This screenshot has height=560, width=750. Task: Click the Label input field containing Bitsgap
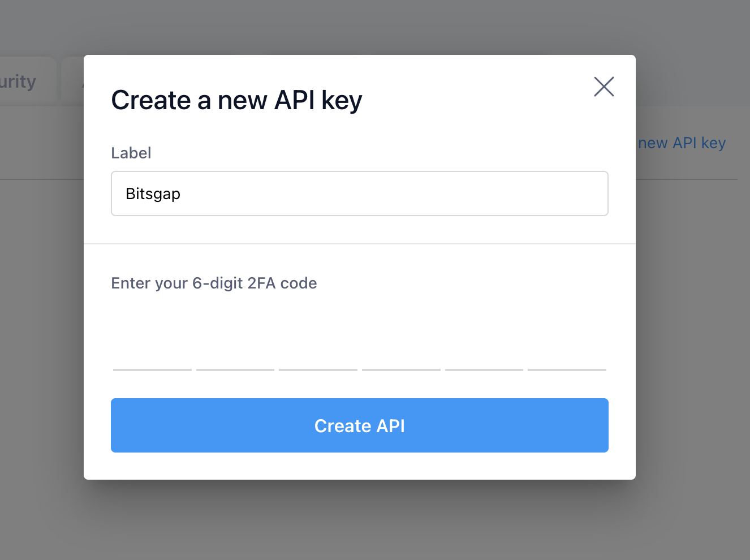click(x=359, y=193)
